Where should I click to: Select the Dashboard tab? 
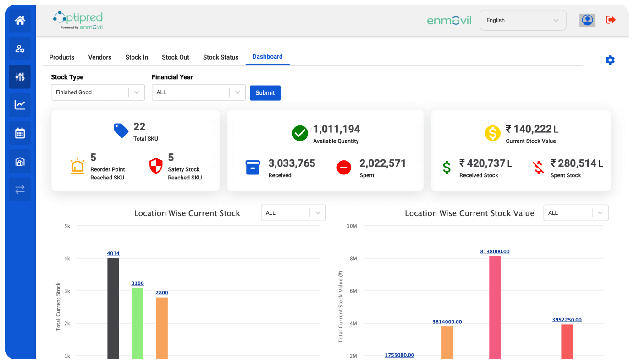tap(267, 57)
